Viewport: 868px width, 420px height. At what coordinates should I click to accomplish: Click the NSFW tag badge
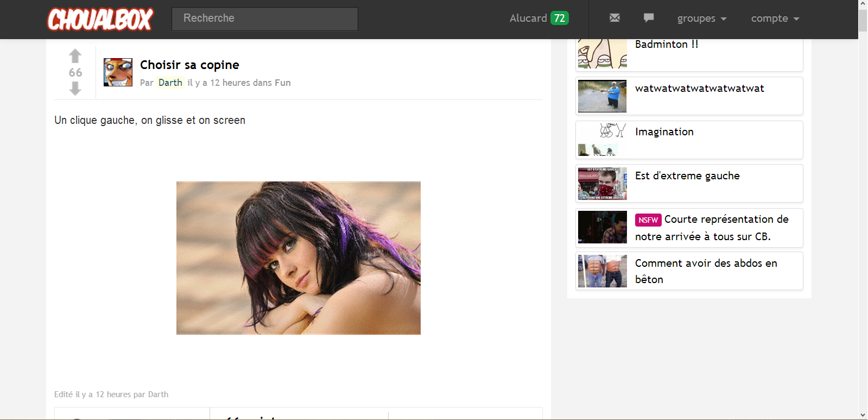[x=648, y=220]
